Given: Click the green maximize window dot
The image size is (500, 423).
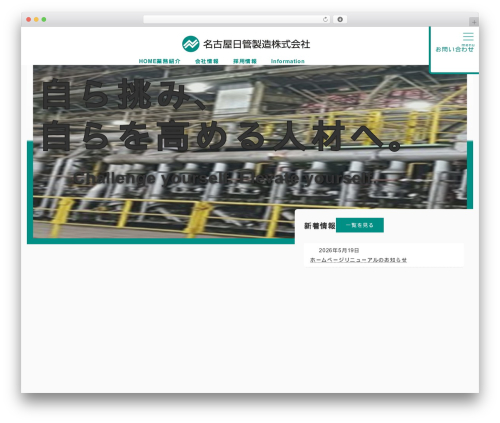Looking at the screenshot, I should (x=44, y=20).
